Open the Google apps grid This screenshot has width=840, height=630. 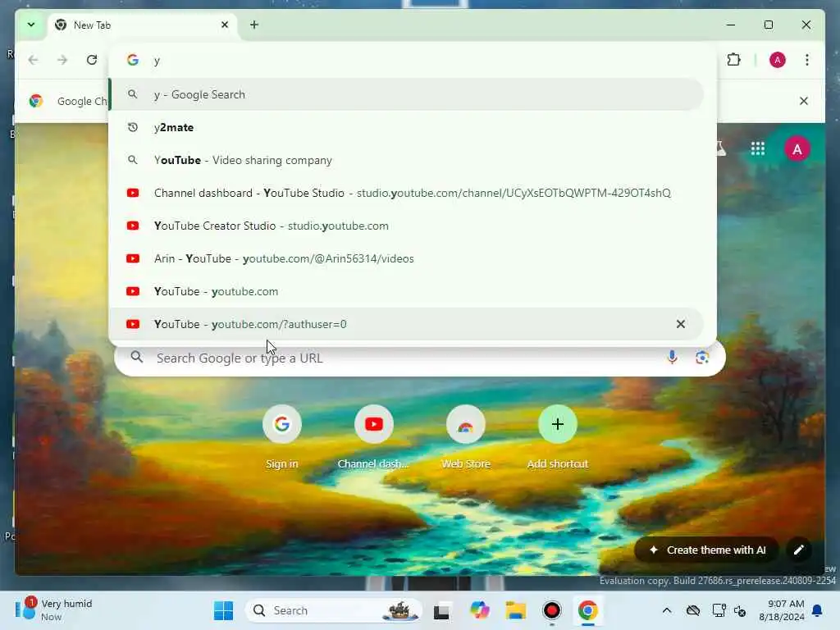click(757, 148)
